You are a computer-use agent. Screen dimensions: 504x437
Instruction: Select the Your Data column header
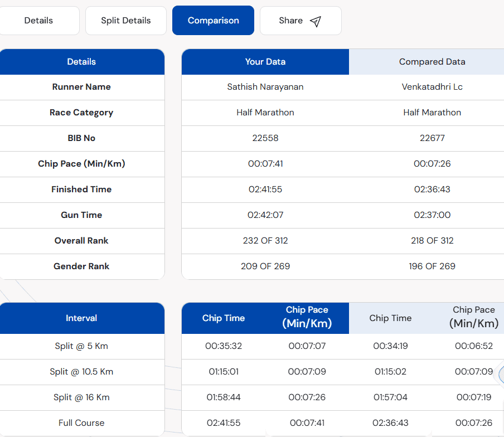265,62
